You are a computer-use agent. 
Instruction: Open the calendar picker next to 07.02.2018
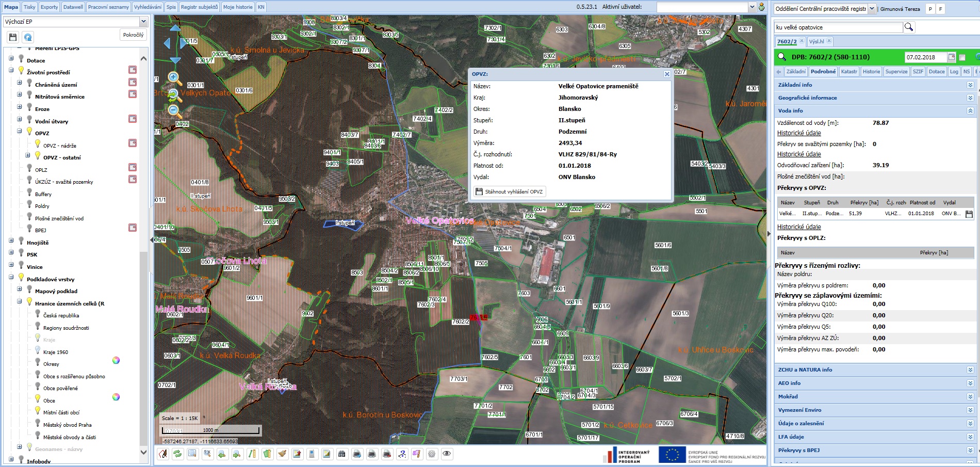pos(952,57)
